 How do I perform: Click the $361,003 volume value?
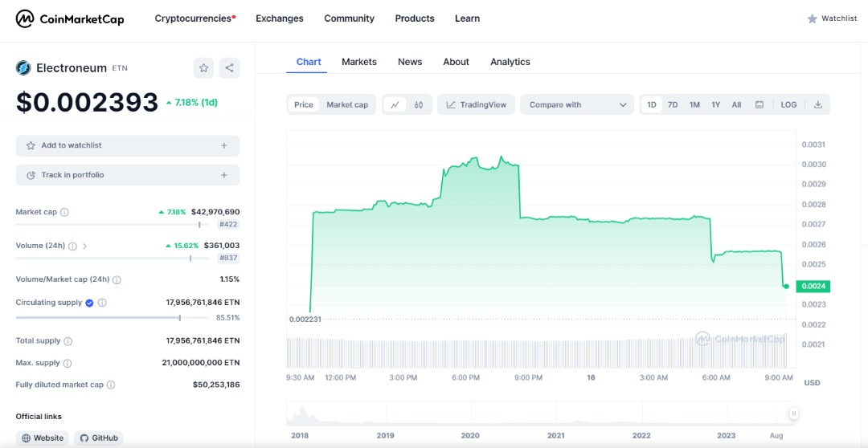(222, 246)
